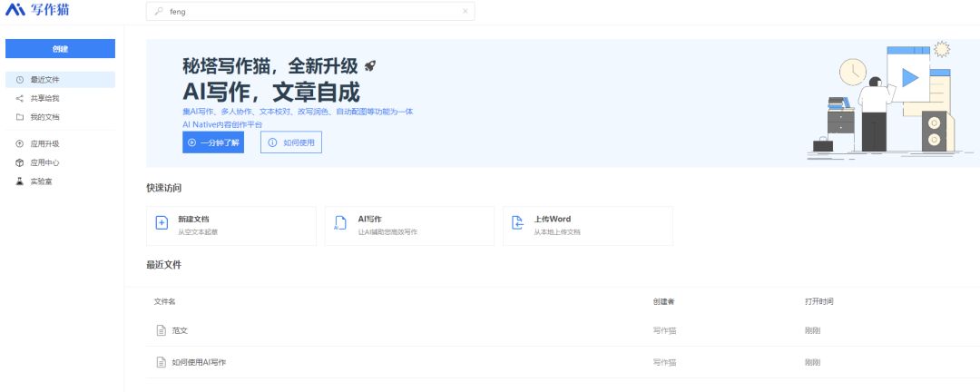Screen dimensions: 980x392
Task: Click the 快速访问 section heading
Action: pyautogui.click(x=163, y=188)
